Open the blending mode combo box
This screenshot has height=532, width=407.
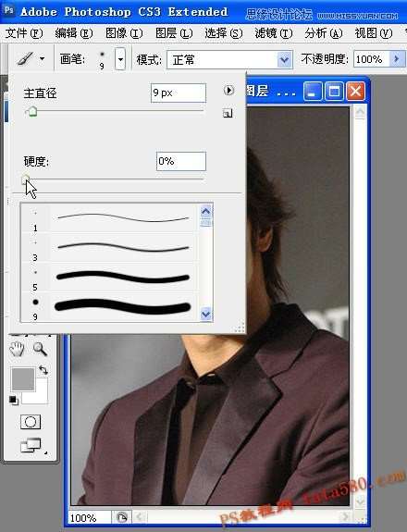229,60
